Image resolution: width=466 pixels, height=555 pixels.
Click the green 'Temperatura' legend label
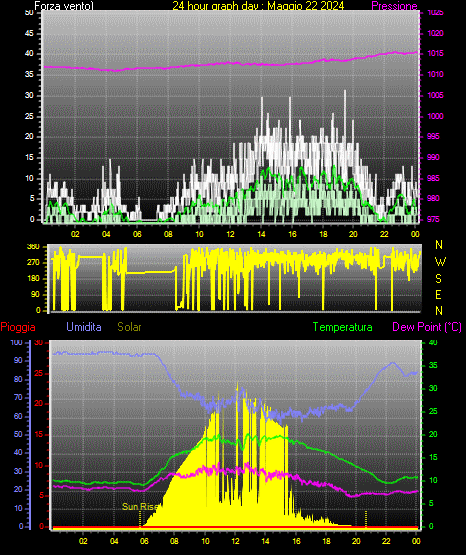coord(343,327)
